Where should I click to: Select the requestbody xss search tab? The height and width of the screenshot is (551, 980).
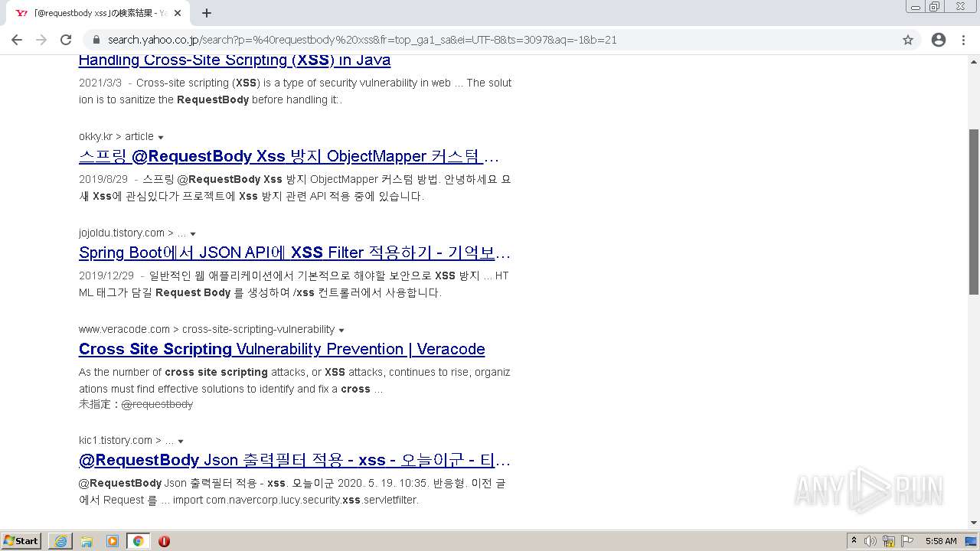[x=98, y=13]
